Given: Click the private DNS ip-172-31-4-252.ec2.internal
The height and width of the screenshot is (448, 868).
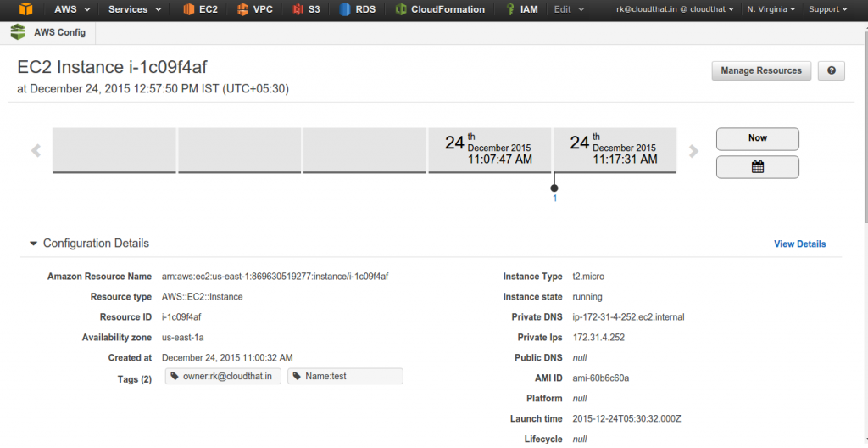Looking at the screenshot, I should click(x=628, y=317).
